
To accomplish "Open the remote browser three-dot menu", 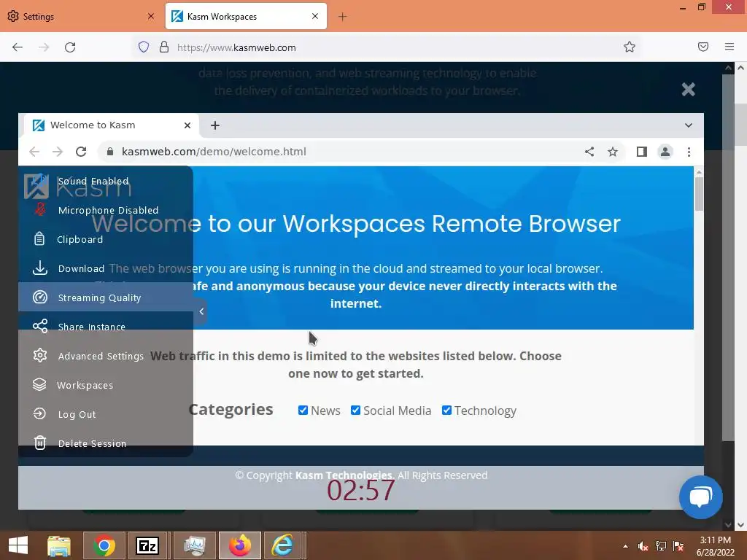I will pos(689,152).
